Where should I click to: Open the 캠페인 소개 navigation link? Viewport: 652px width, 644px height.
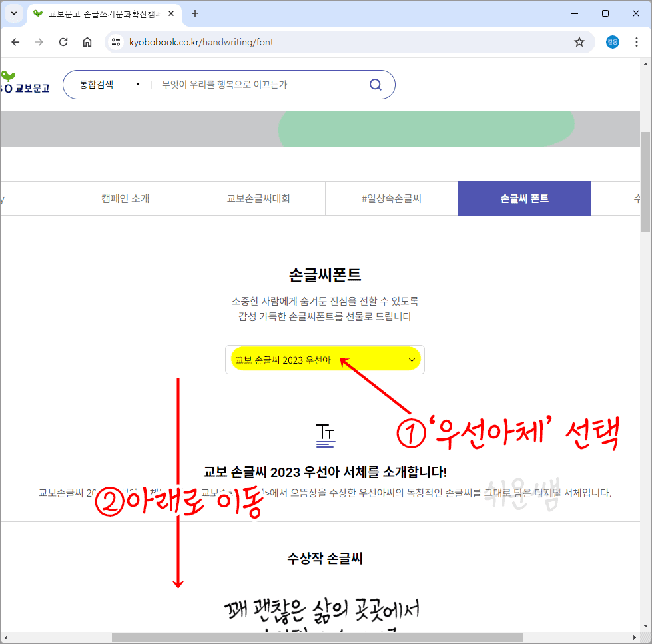(125, 198)
